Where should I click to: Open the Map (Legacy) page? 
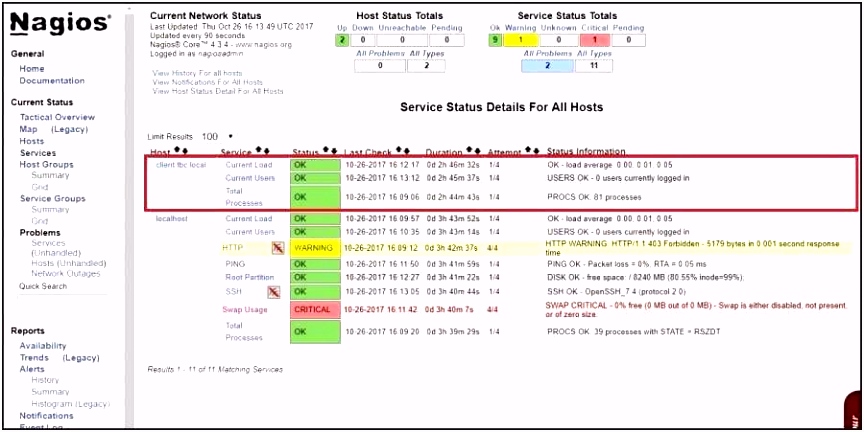(54, 129)
